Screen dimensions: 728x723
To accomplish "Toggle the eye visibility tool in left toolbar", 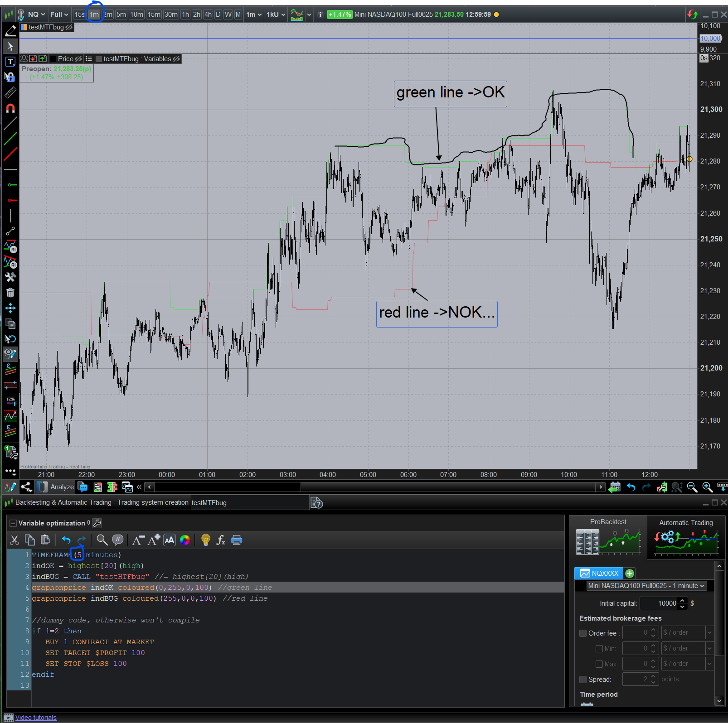I will click(10, 354).
